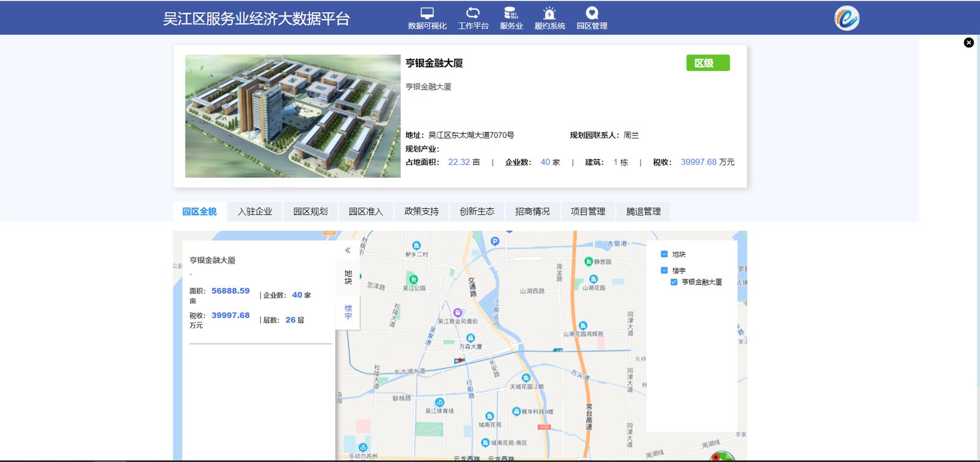980x462 pixels.
Task: Go to 服务业 section in header
Action: click(511, 18)
